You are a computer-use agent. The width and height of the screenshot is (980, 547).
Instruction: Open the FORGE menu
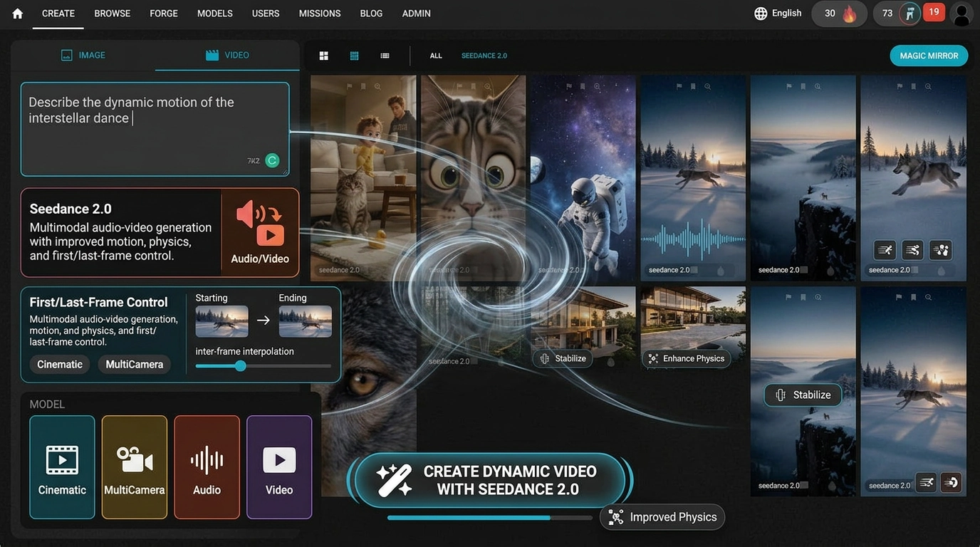164,14
